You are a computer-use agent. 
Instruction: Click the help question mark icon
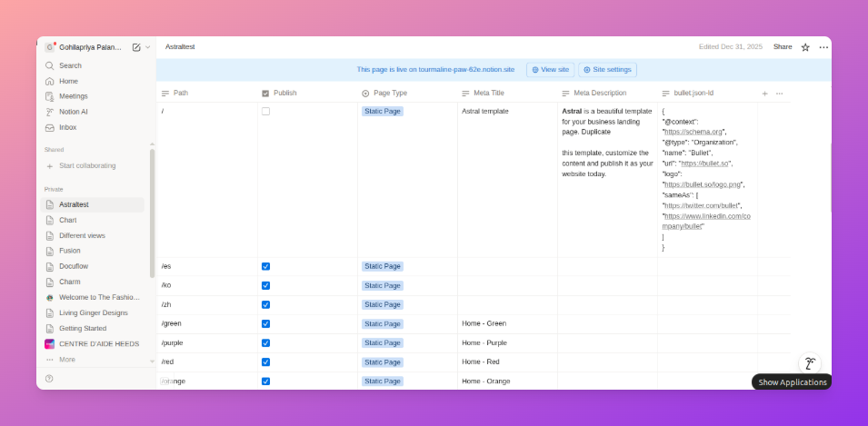(x=49, y=379)
